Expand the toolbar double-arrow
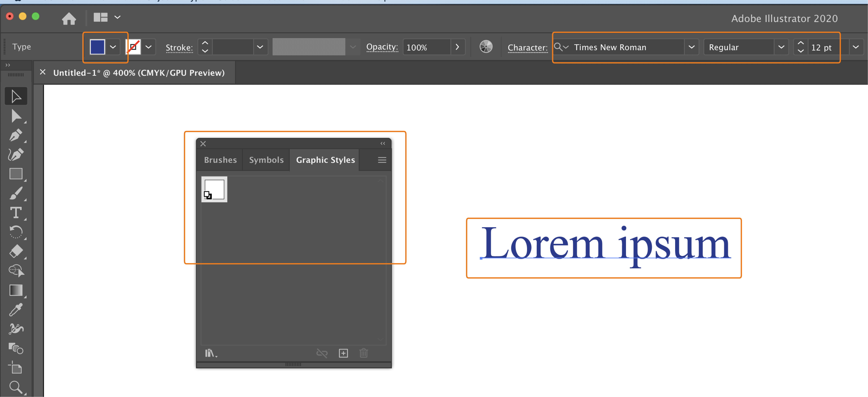The width and height of the screenshot is (868, 397). 8,65
